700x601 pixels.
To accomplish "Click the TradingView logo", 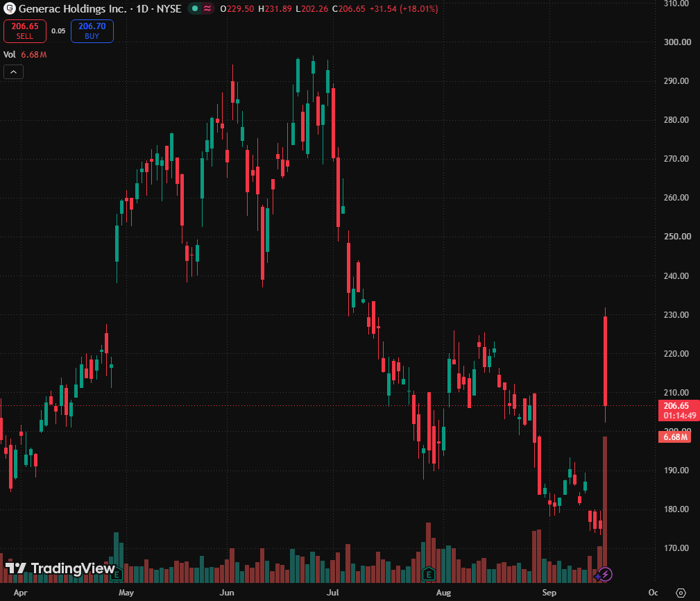I will click(x=60, y=568).
